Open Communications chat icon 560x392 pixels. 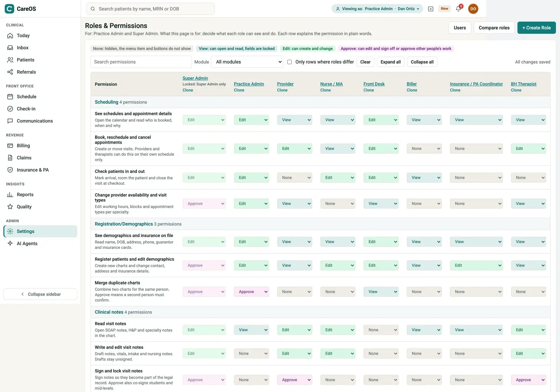point(10,121)
